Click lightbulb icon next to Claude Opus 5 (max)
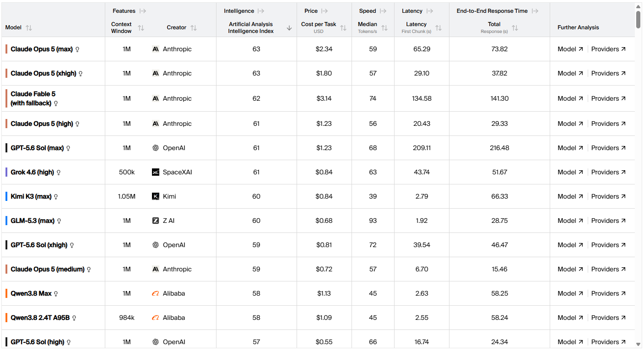 point(77,49)
